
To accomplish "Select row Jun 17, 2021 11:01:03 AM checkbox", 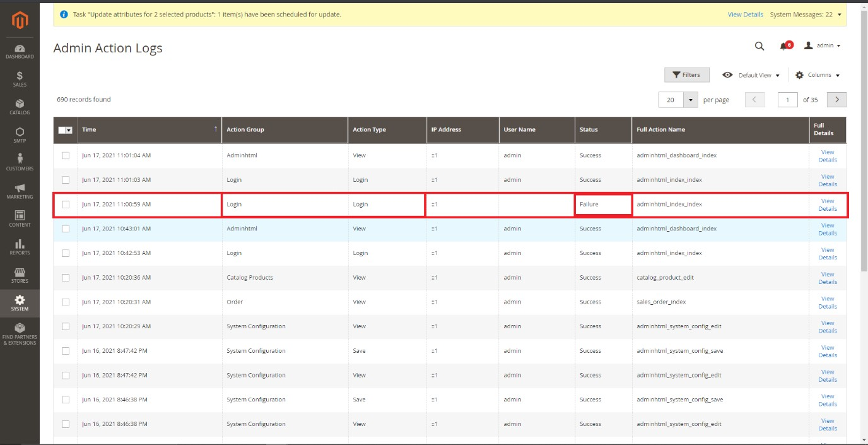I will [66, 180].
